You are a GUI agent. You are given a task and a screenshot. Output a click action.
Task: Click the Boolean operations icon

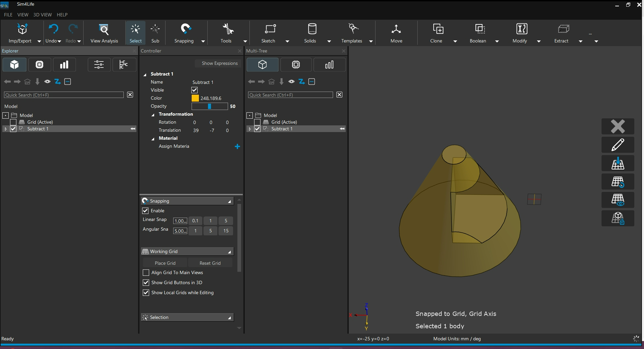pyautogui.click(x=480, y=29)
